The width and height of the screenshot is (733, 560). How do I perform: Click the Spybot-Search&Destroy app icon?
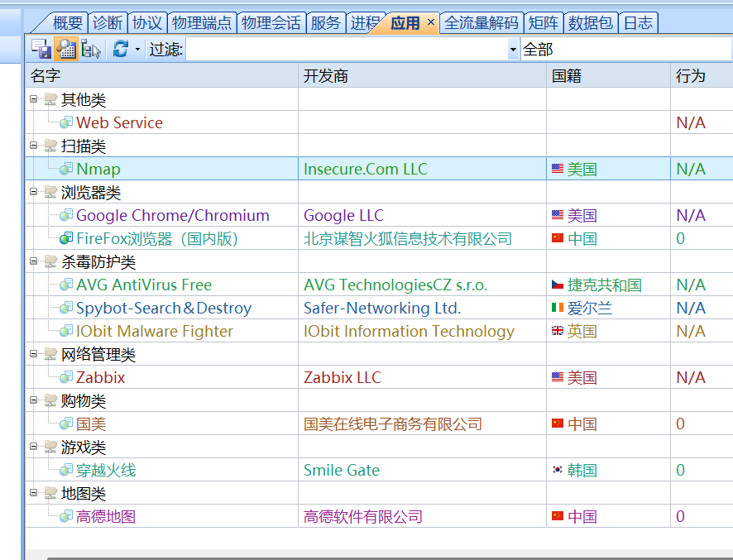coord(66,308)
